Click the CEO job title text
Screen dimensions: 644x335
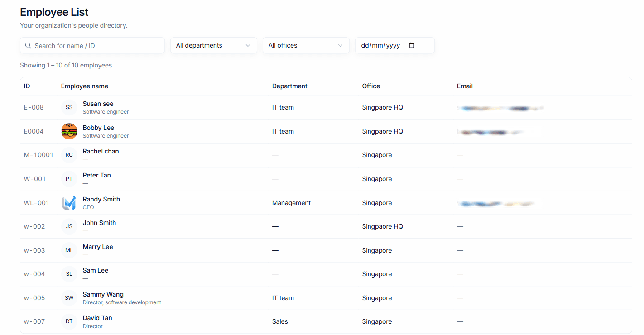pyautogui.click(x=88, y=207)
